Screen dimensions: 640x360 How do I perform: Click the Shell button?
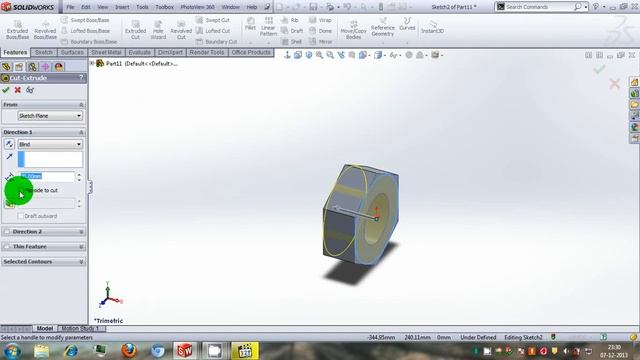(291, 42)
